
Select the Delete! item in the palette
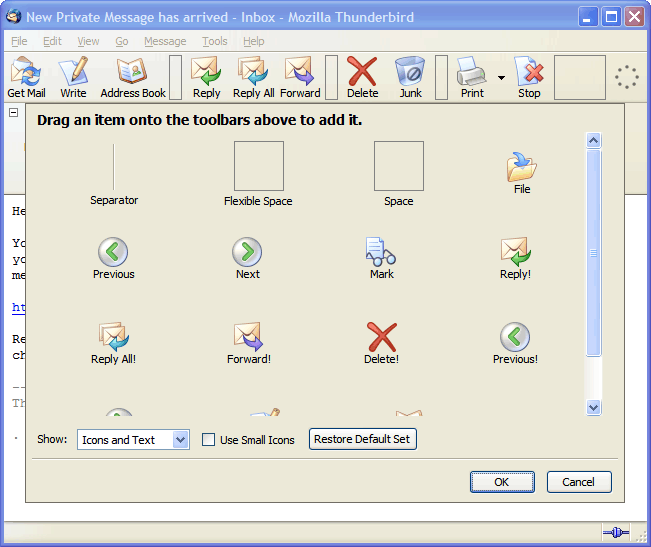tap(382, 344)
